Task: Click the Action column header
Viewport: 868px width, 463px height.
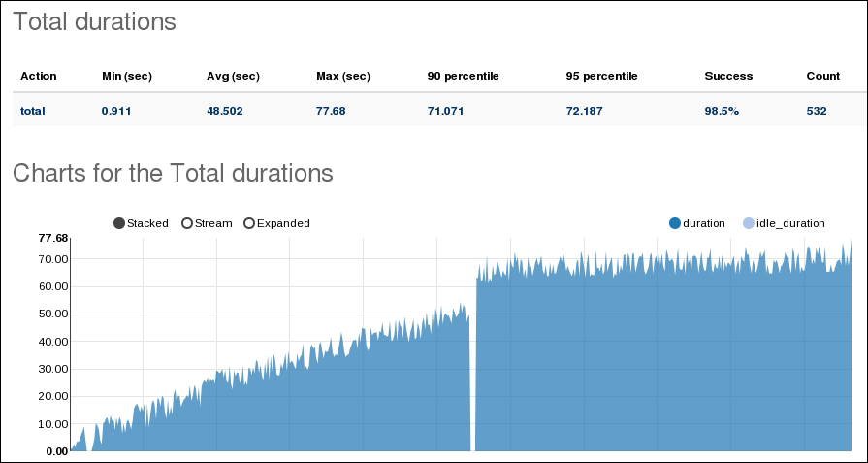Action: click(39, 76)
